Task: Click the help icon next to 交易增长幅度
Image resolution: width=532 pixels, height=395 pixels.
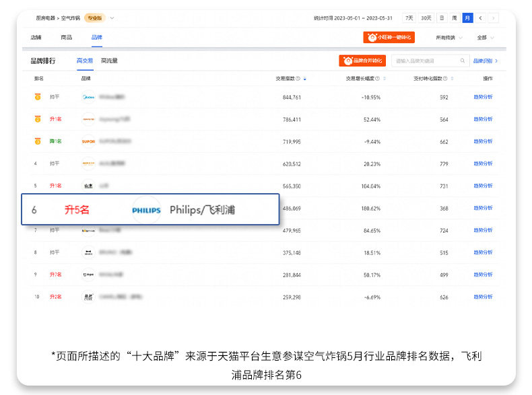Action: (377, 78)
